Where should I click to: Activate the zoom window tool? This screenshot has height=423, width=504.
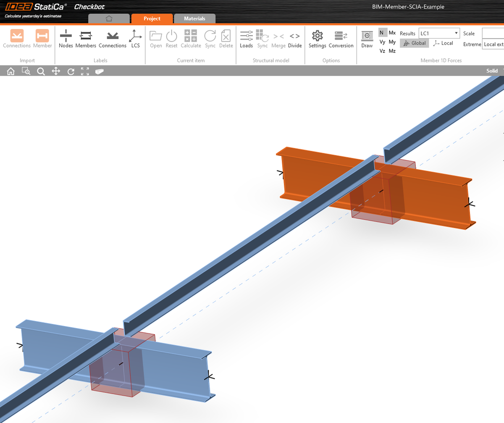pos(26,71)
